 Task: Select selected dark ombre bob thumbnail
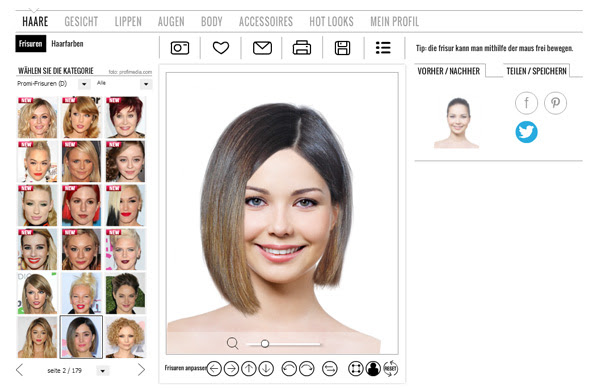[x=82, y=337]
